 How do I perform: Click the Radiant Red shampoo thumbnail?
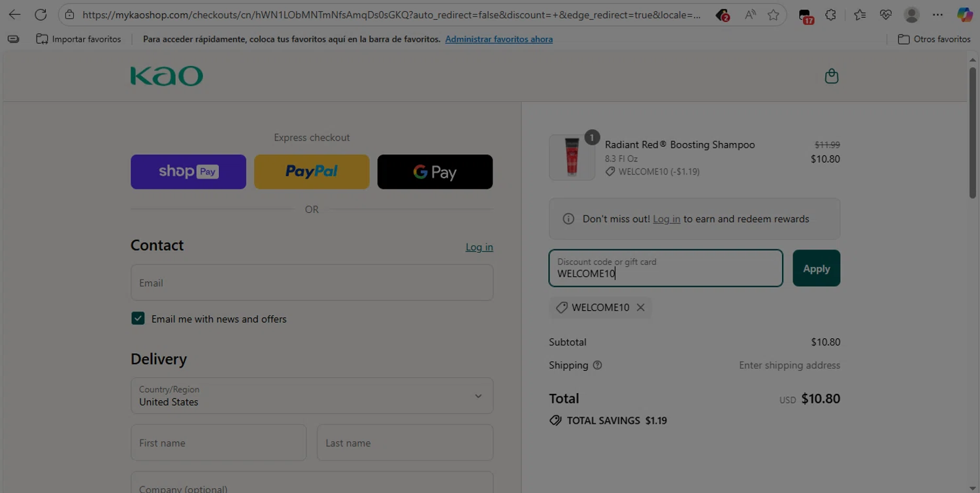pyautogui.click(x=572, y=157)
